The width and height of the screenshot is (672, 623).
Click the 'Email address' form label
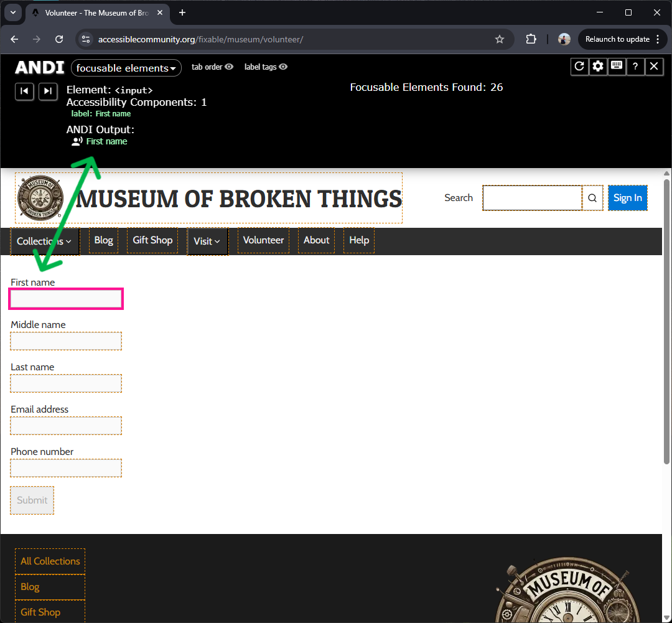(39, 409)
